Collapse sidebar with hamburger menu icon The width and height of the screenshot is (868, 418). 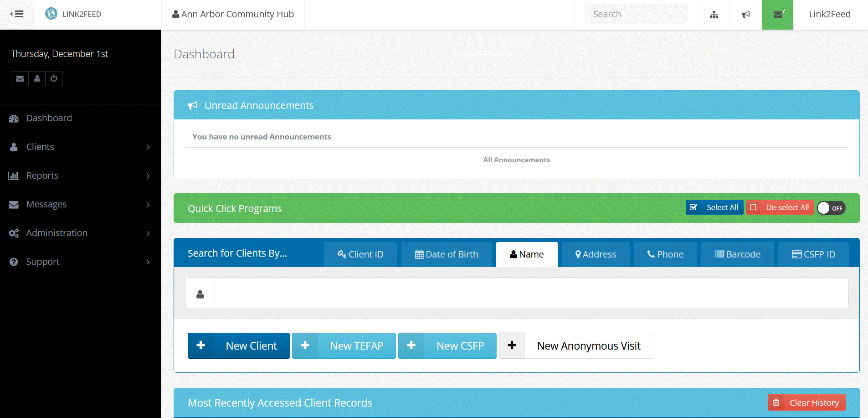pyautogui.click(x=17, y=14)
